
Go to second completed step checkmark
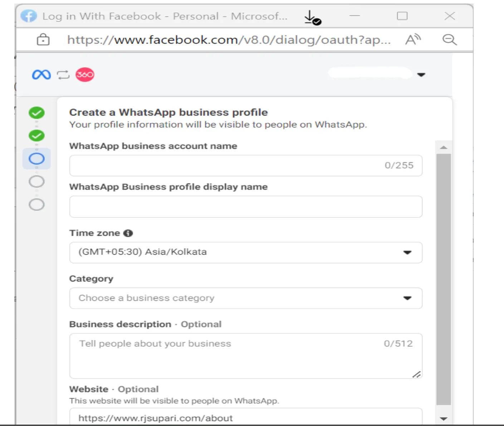[36, 136]
